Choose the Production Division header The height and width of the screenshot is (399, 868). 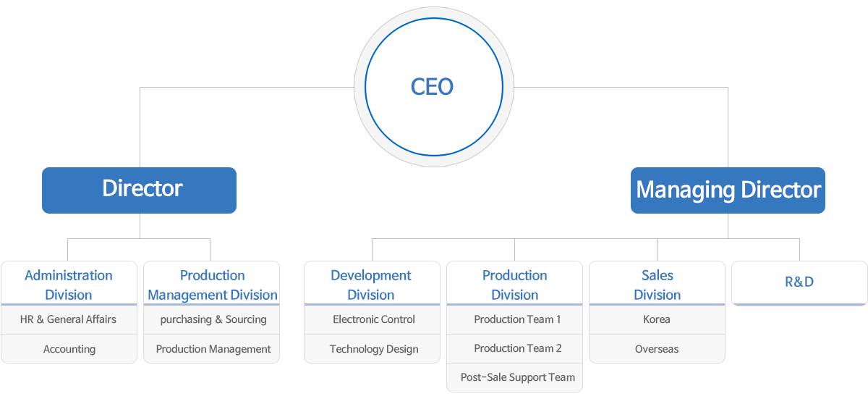pyautogui.click(x=514, y=284)
